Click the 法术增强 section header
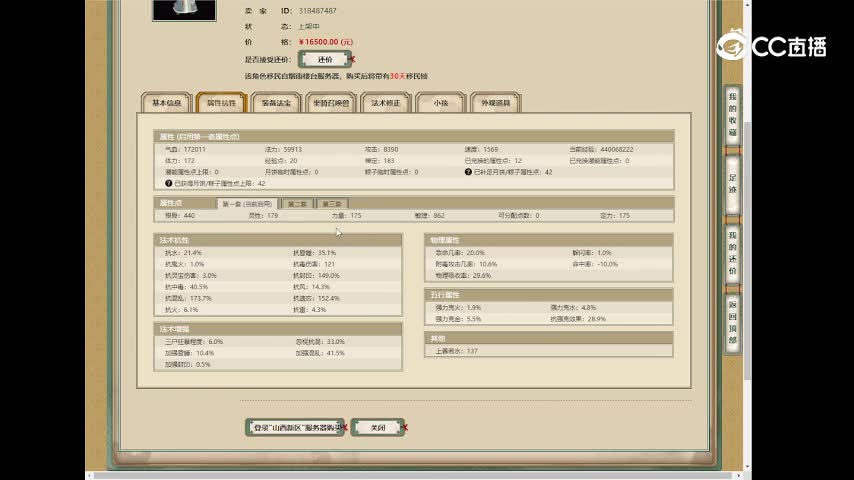Viewport: 854px width, 480px height. (278, 330)
